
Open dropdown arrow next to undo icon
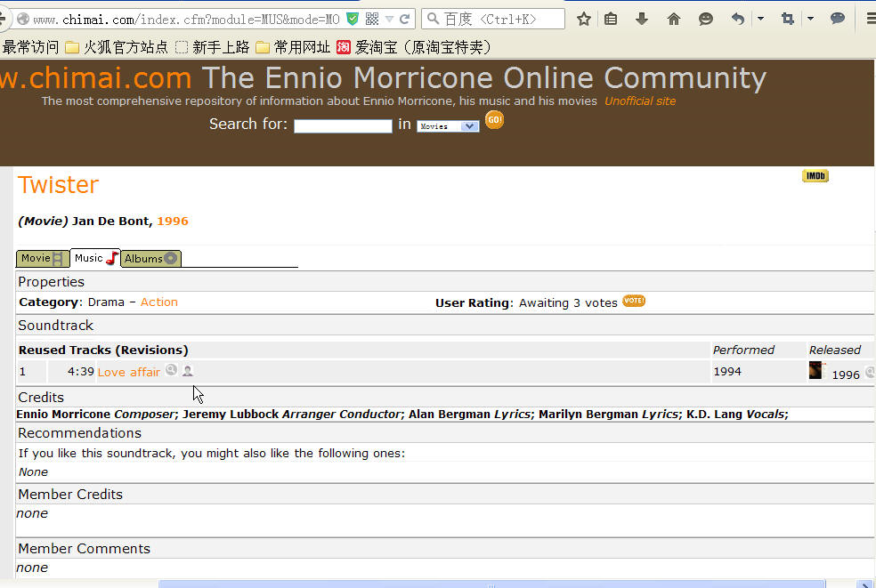760,19
